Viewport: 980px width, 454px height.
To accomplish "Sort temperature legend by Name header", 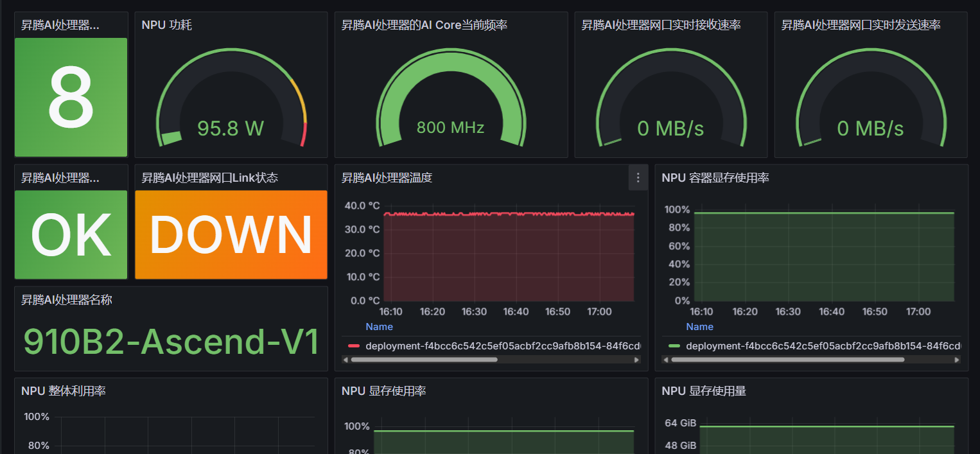I will click(379, 327).
